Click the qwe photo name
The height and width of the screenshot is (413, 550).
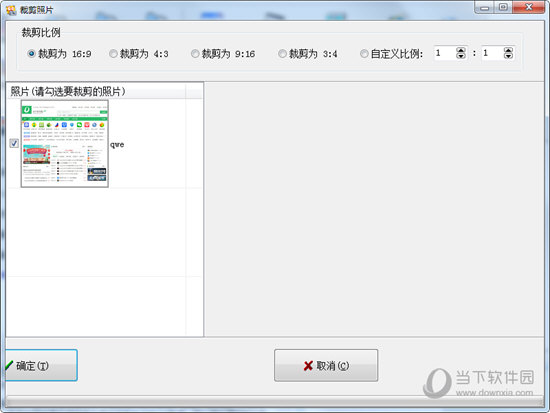point(117,145)
